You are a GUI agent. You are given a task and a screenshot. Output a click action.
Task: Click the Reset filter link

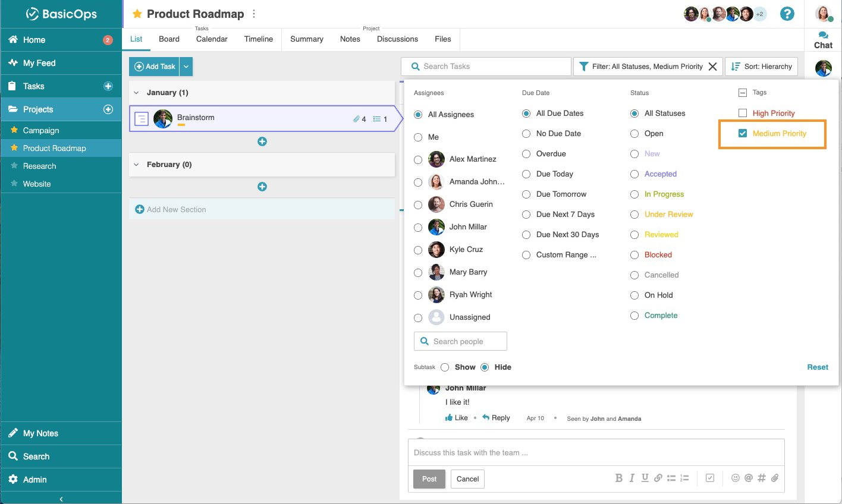click(x=817, y=367)
